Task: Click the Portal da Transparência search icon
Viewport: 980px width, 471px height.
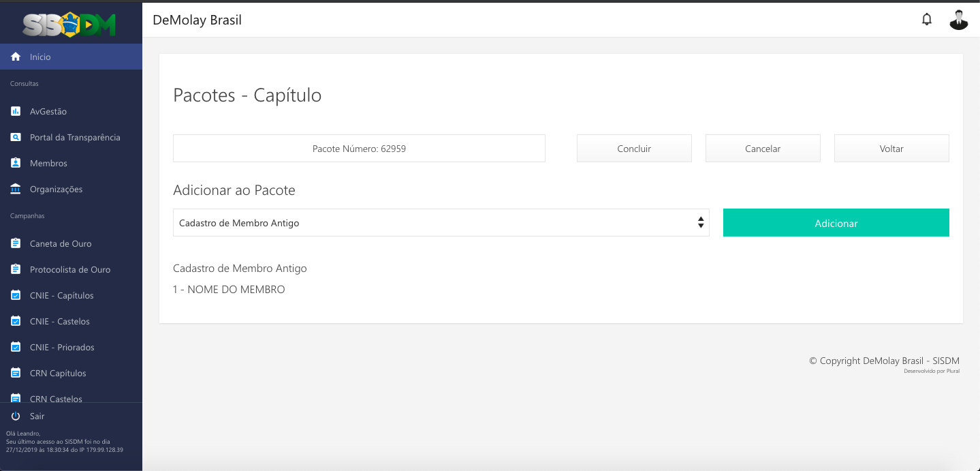Action: 16,137
